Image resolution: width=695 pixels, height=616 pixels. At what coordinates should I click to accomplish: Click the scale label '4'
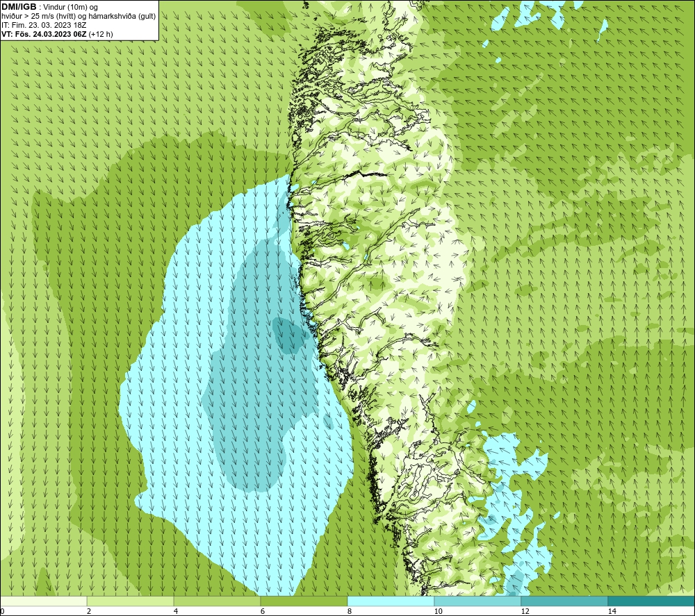tap(176, 611)
